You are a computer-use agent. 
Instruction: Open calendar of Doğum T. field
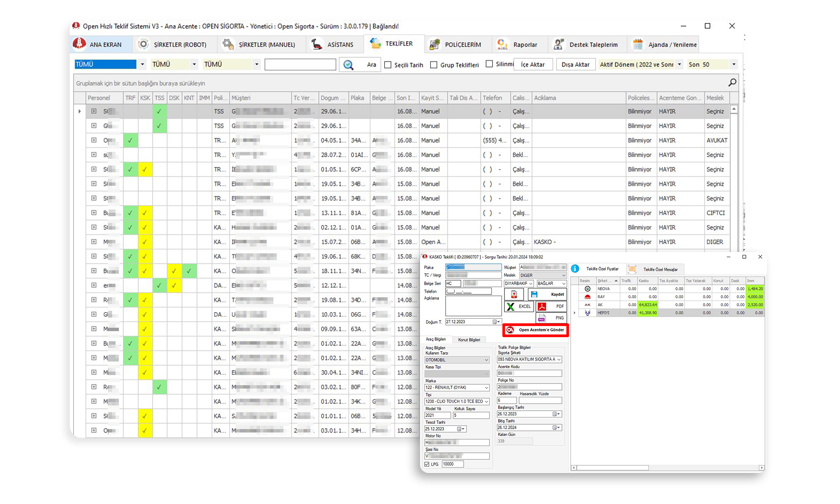coord(496,322)
